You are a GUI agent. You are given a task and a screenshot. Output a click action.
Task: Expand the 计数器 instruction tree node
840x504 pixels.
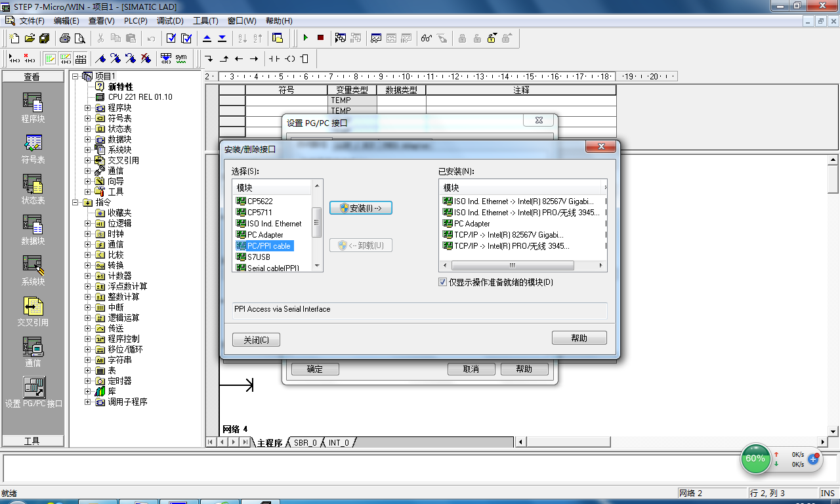pyautogui.click(x=88, y=276)
